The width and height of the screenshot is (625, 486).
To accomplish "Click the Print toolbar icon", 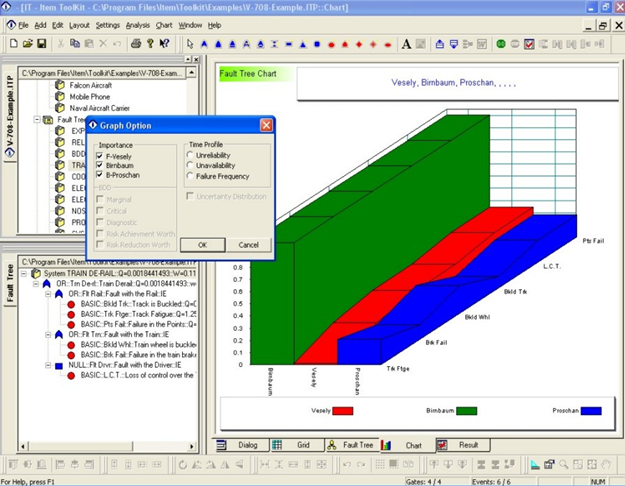I will pyautogui.click(x=136, y=44).
